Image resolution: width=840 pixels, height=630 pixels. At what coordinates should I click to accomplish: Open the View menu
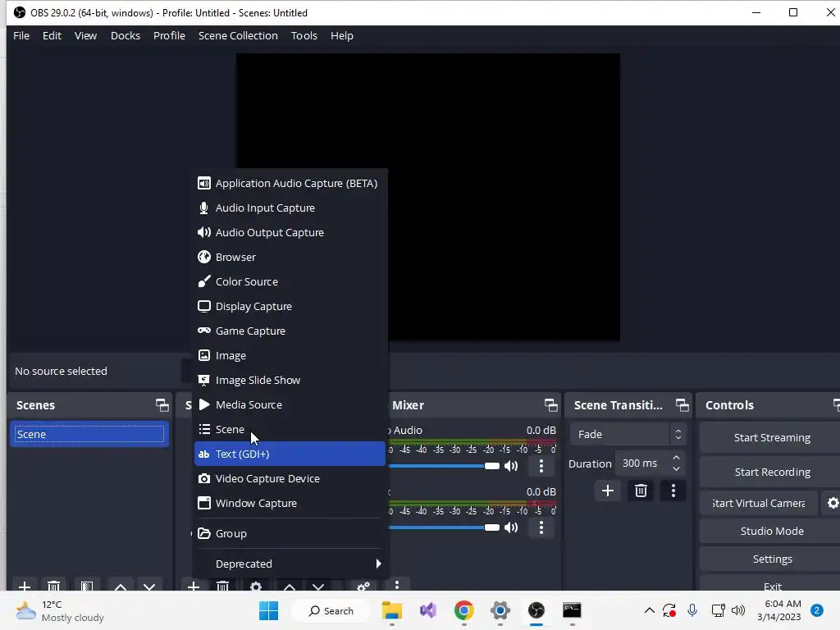(85, 36)
